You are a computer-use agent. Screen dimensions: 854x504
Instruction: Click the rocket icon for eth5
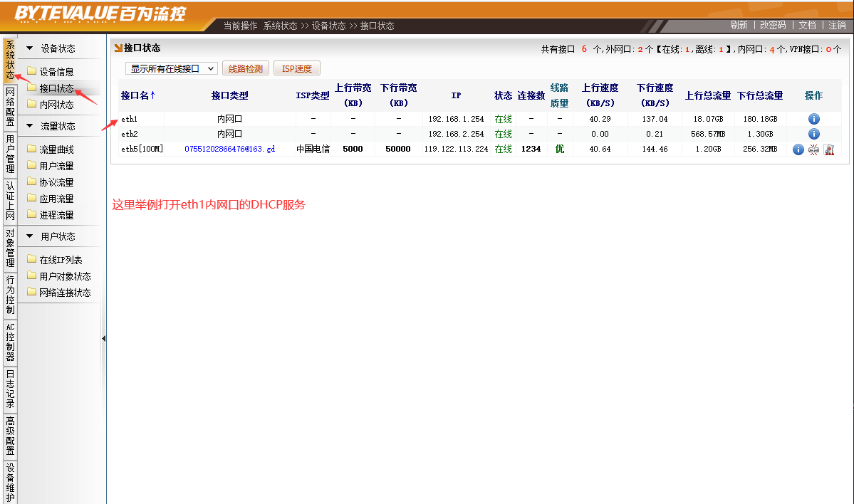(x=829, y=149)
